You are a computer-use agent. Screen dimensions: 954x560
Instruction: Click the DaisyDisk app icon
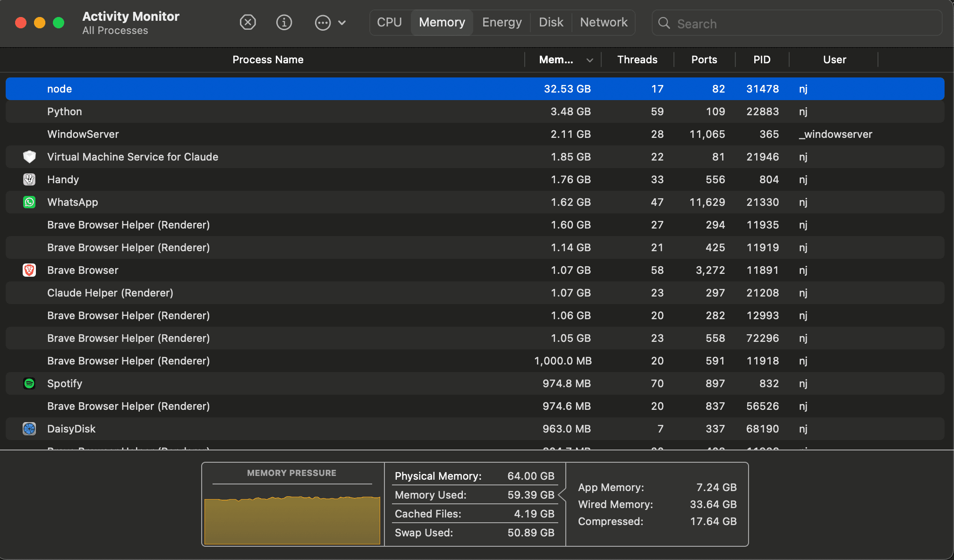coord(29,429)
